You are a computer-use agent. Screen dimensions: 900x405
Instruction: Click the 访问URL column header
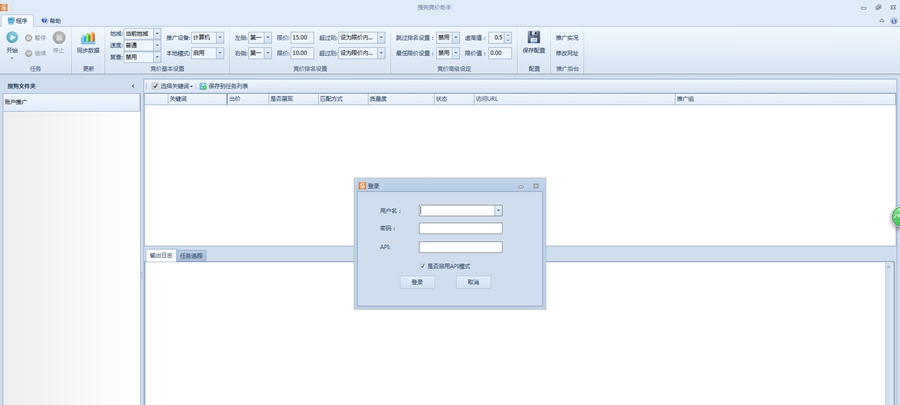pos(575,99)
